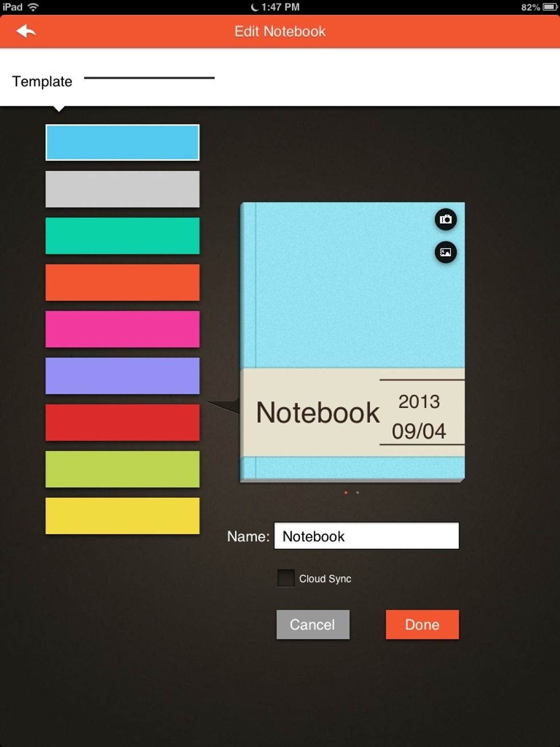Select the orange cover color
Viewport: 560px width, 747px height.
coord(122,282)
